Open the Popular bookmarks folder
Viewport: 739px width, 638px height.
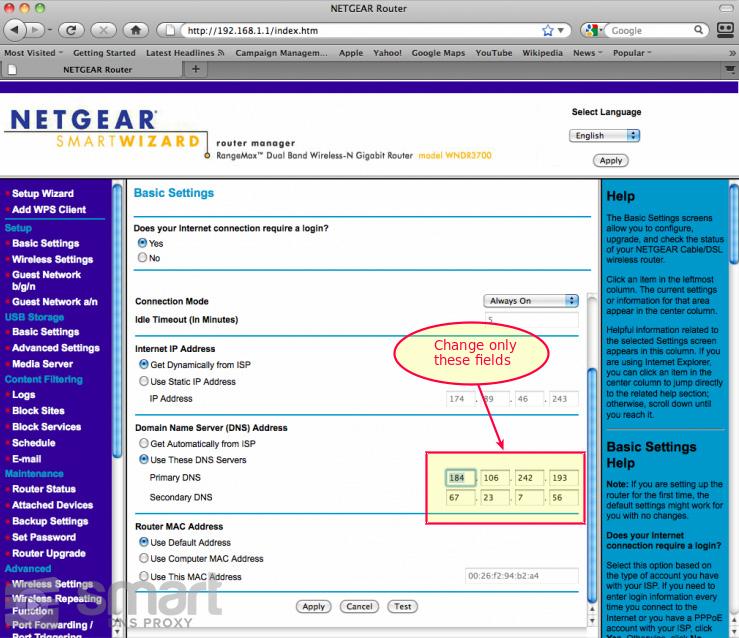tap(632, 53)
